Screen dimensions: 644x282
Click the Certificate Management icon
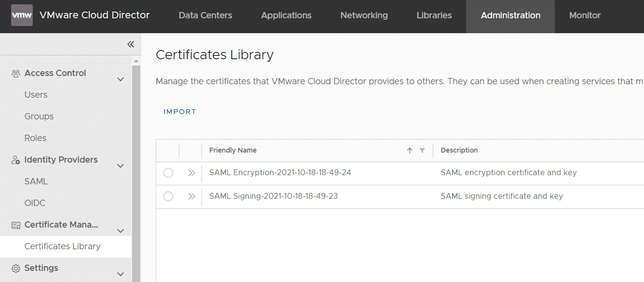(x=16, y=225)
